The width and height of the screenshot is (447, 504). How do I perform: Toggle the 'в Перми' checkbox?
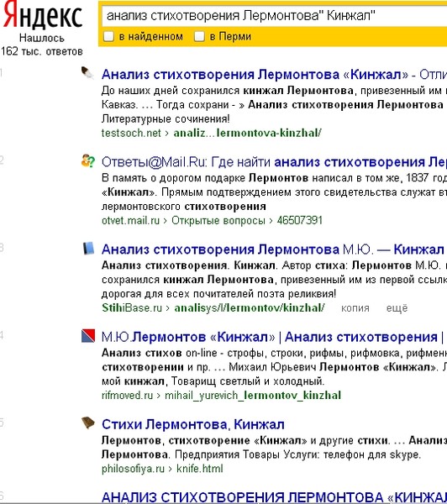coord(199,36)
